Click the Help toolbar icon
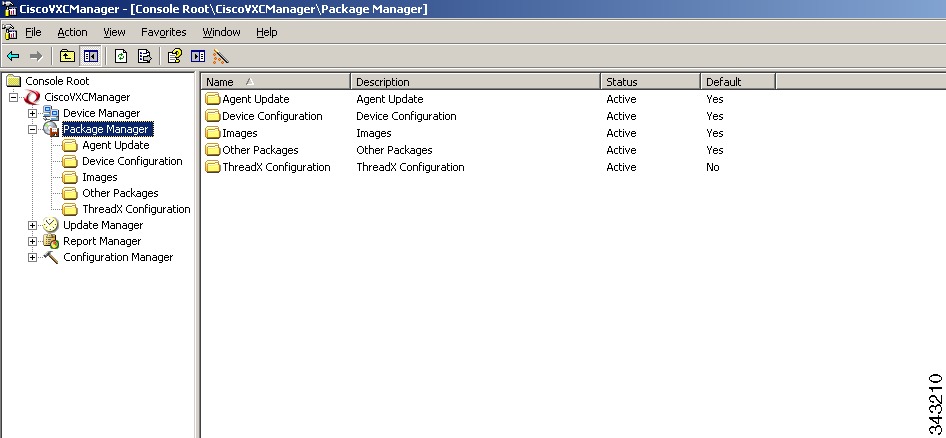946x438 pixels. tap(174, 57)
